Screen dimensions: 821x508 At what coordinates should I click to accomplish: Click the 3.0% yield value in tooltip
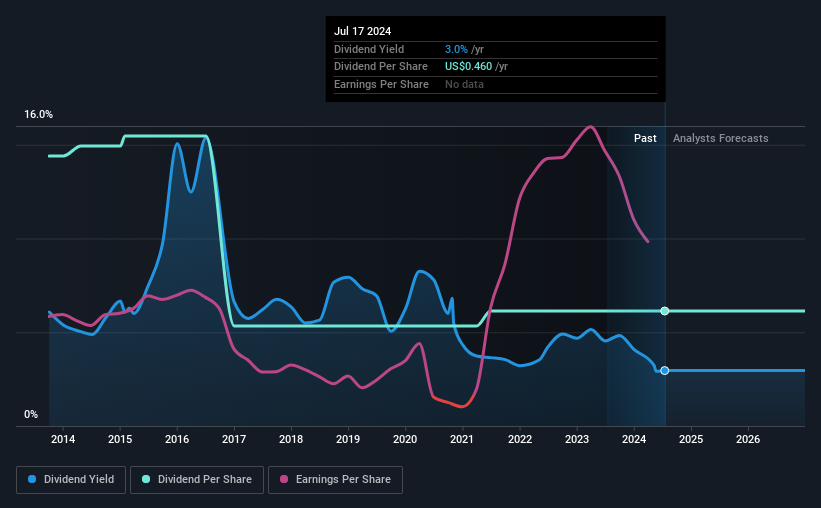[454, 49]
